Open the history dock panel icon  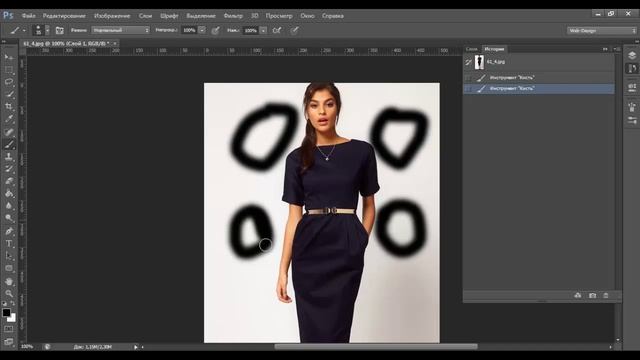click(632, 68)
